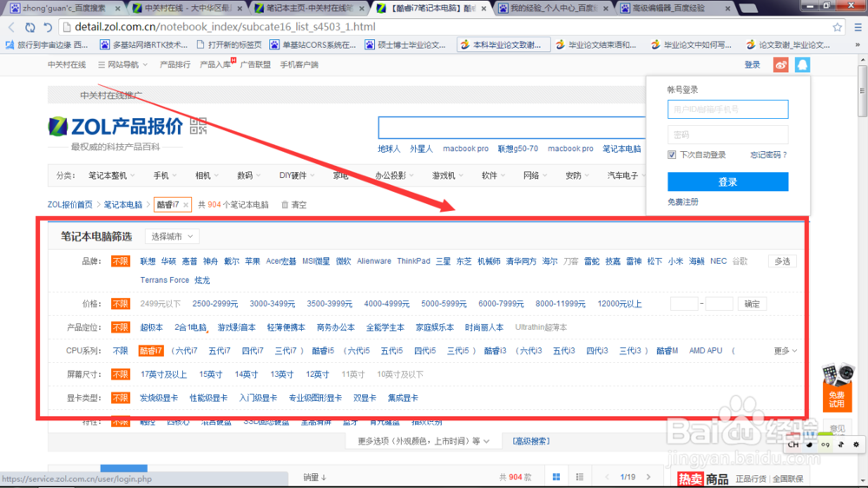The image size is (868, 488).
Task: Switch to grid view icon
Action: [x=556, y=477]
